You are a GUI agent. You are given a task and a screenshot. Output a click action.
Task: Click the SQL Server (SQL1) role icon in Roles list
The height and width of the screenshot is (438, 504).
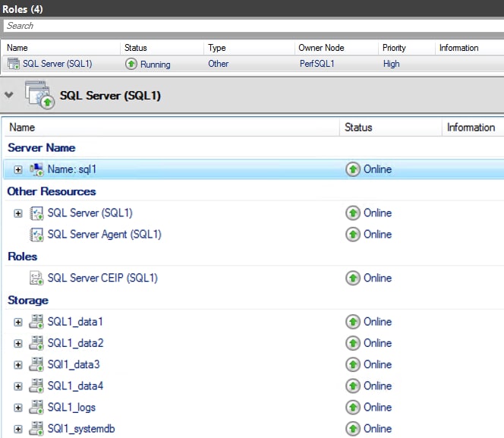point(14,64)
